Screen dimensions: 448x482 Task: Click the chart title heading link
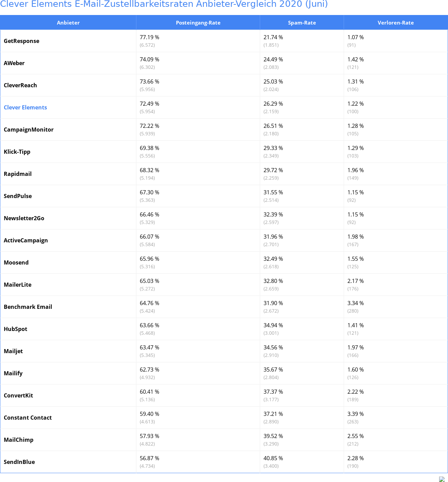click(164, 4)
